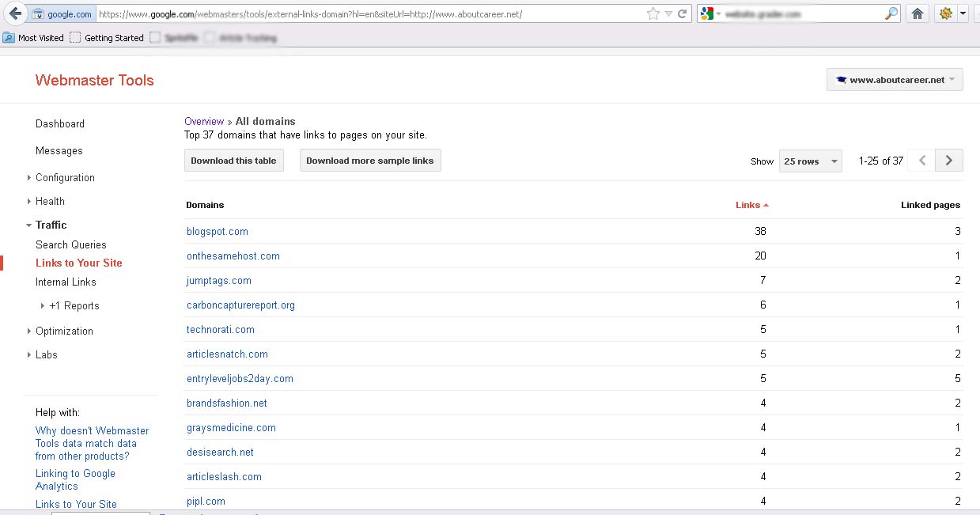
Task: Go to next page of results
Action: (x=949, y=161)
